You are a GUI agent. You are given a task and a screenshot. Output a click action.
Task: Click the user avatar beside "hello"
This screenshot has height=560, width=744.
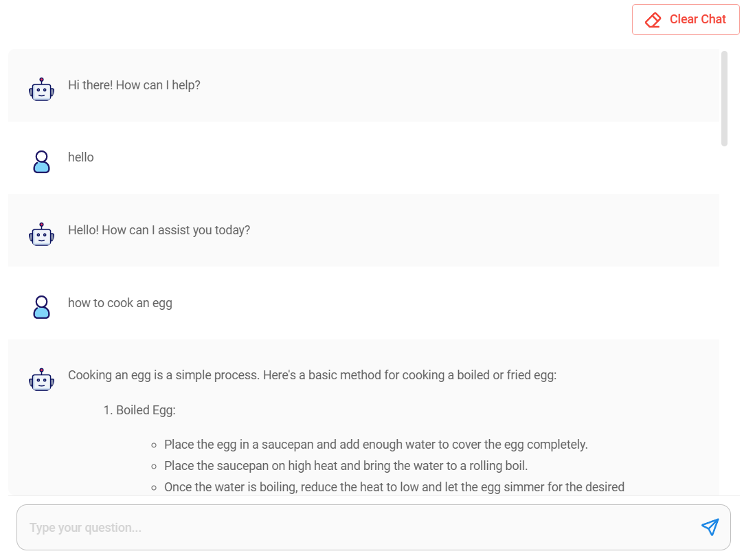(x=41, y=161)
